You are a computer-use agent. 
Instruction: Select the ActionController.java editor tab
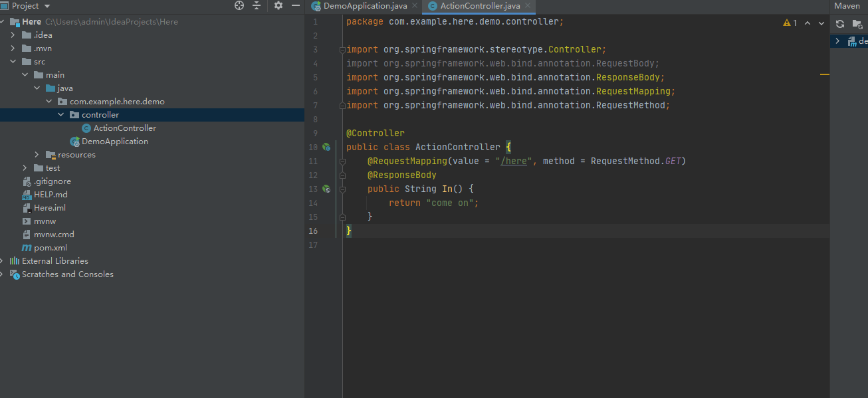pyautogui.click(x=480, y=6)
